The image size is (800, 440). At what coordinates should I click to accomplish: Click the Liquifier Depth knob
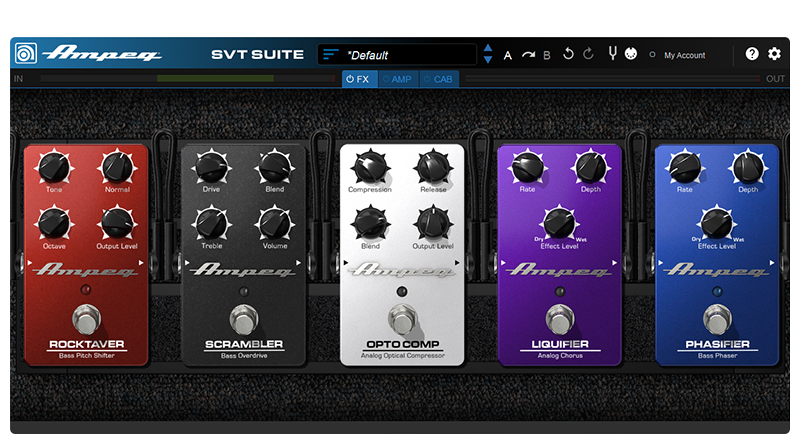click(590, 167)
